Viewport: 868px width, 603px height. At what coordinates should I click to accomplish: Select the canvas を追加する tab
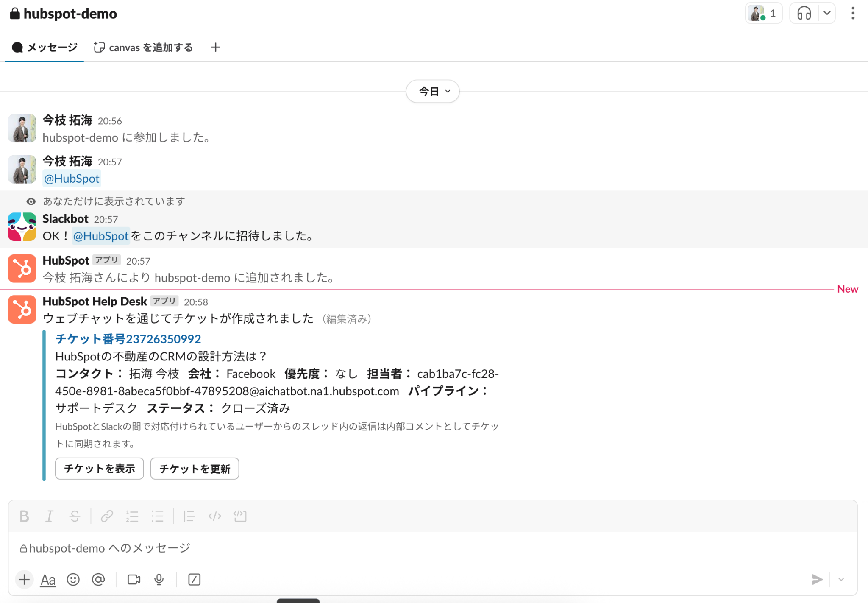143,47
